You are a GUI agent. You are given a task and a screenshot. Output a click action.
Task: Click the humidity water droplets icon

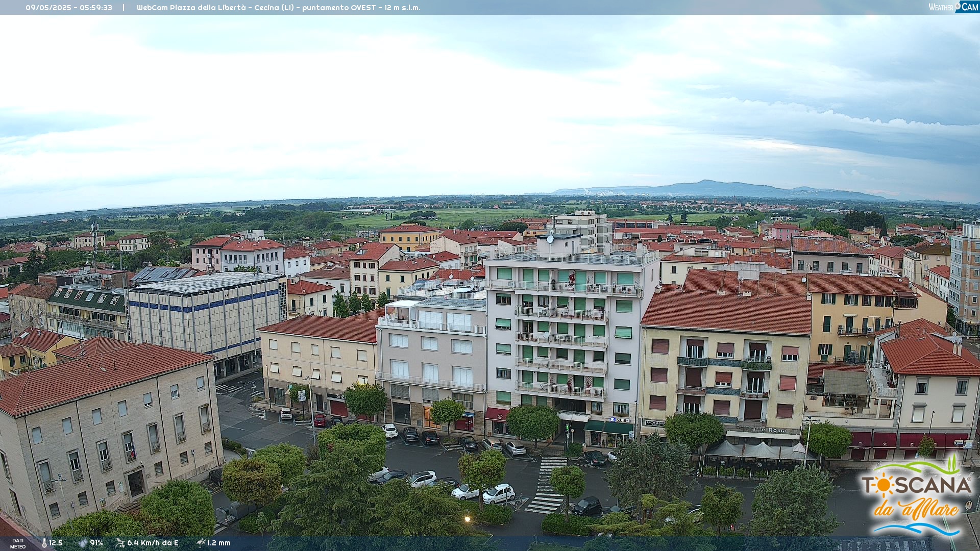[83, 543]
